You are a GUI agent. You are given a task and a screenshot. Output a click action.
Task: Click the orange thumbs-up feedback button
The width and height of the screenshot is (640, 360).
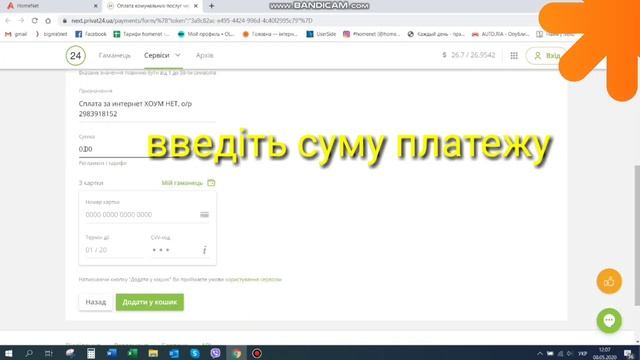point(609,281)
